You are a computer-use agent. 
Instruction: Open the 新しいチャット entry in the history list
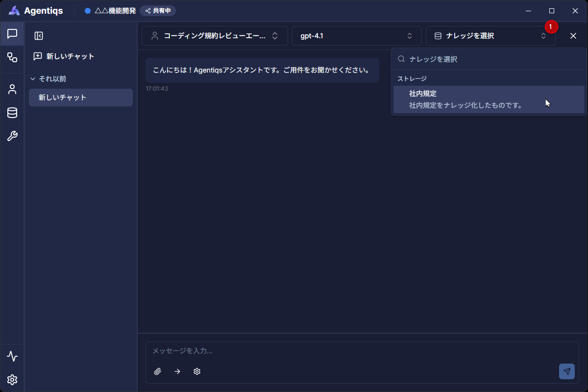81,98
